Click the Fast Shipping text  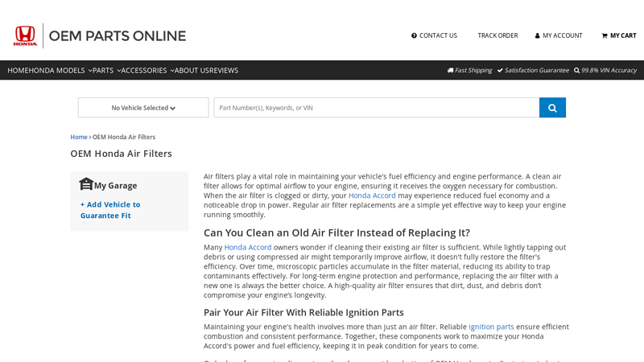click(473, 70)
